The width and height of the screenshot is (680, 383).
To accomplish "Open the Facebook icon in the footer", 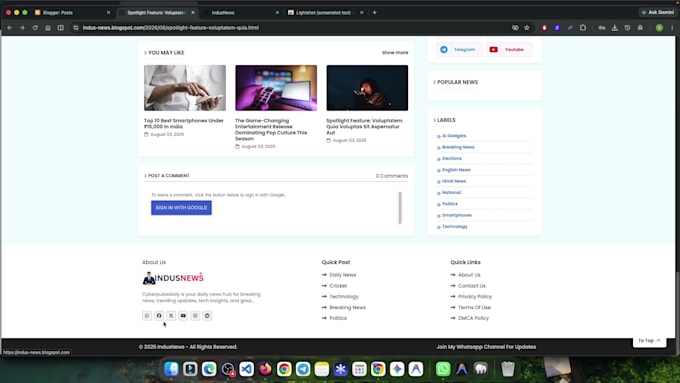I will (159, 316).
